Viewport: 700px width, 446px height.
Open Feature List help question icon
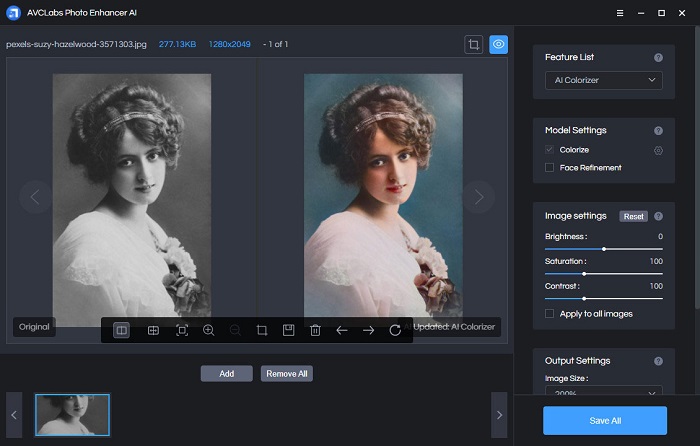pyautogui.click(x=658, y=58)
